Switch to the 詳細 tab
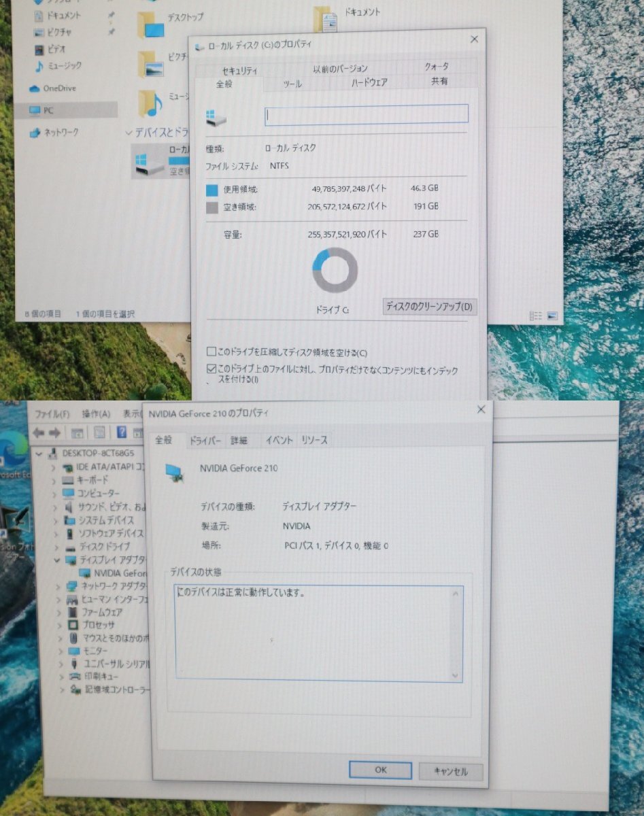Image resolution: width=644 pixels, height=816 pixels. [239, 441]
